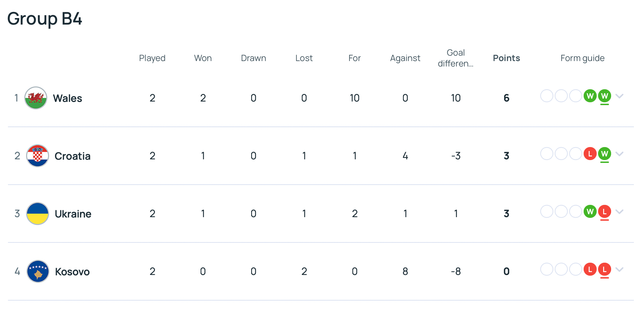The image size is (644, 310).
Task: Open the Wales team link
Action: [68, 98]
